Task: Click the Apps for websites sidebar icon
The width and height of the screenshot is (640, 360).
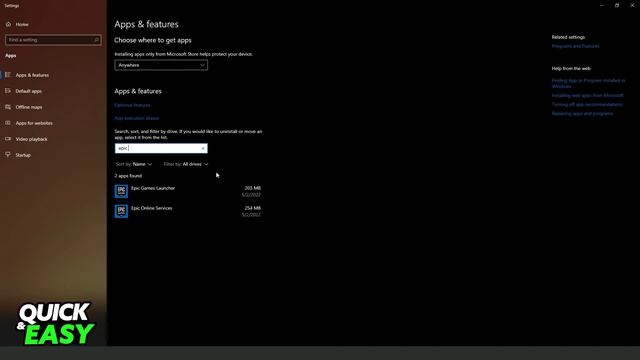Action: (8, 122)
